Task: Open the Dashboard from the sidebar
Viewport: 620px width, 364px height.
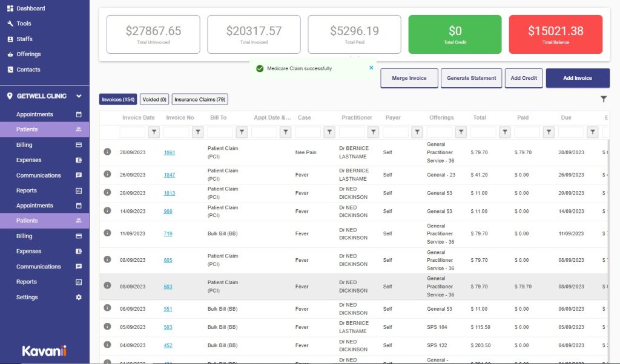Action: pos(30,8)
